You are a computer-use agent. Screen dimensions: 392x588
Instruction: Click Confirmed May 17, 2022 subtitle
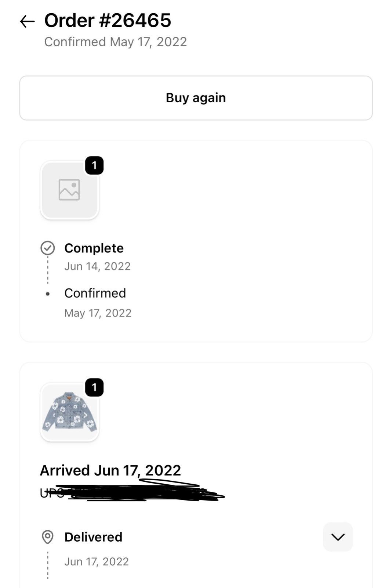[x=116, y=42]
